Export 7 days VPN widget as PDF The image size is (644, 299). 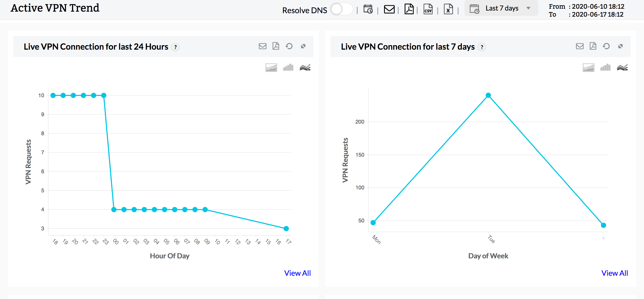[593, 46]
